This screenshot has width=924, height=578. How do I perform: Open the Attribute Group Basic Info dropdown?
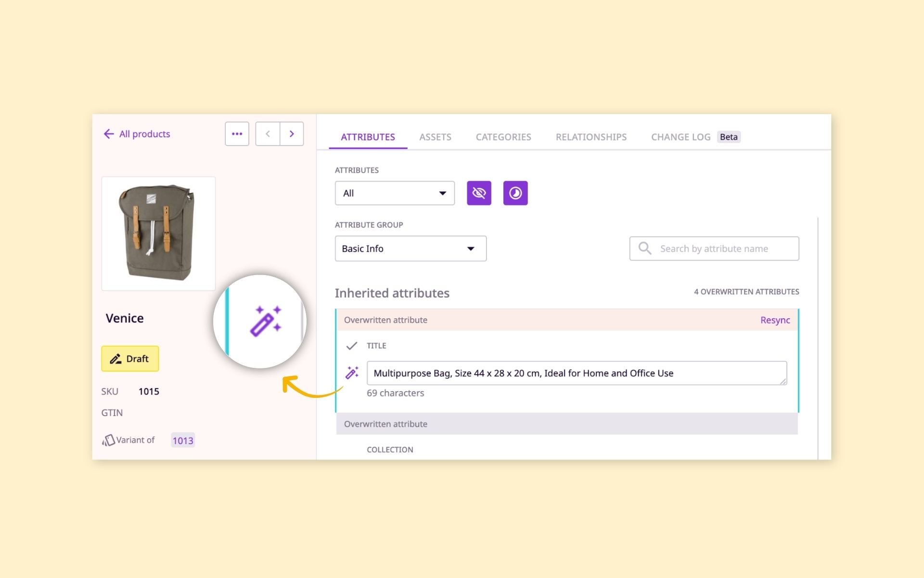click(410, 249)
